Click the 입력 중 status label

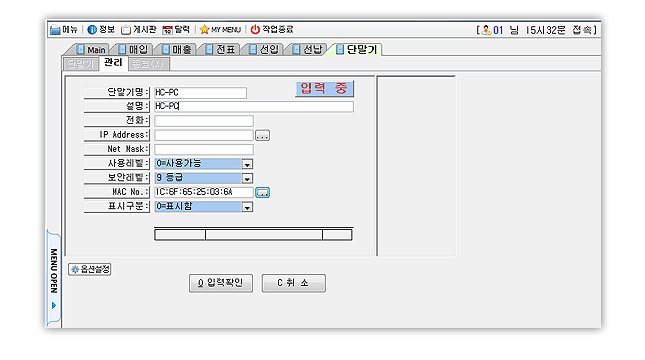tap(324, 89)
